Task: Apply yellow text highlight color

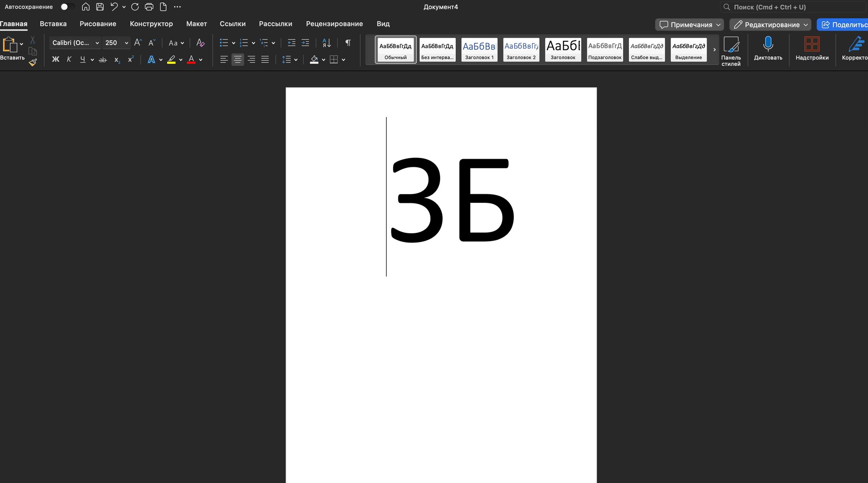Action: [171, 59]
